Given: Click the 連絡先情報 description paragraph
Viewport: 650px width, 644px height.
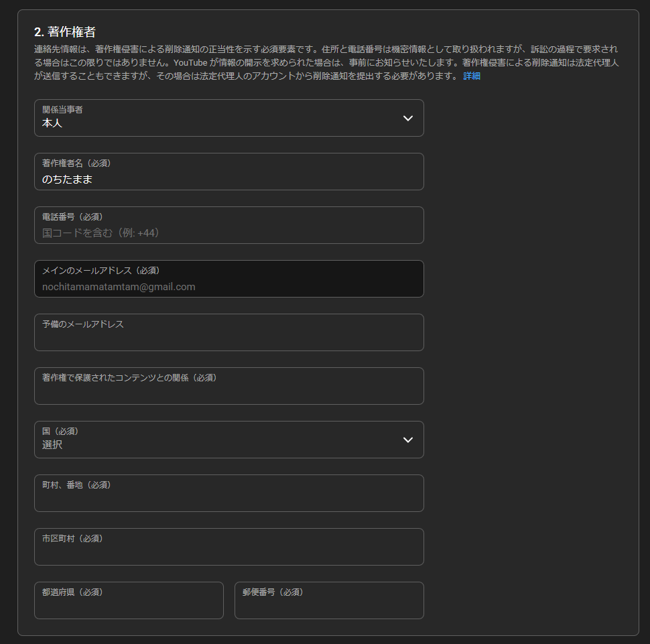Looking at the screenshot, I should click(x=322, y=63).
